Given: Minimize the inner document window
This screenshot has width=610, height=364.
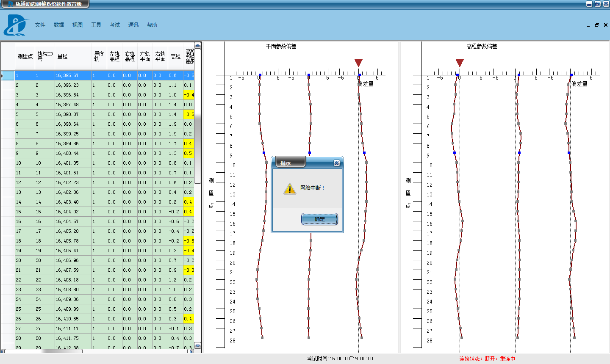Looking at the screenshot, I should (x=588, y=25).
